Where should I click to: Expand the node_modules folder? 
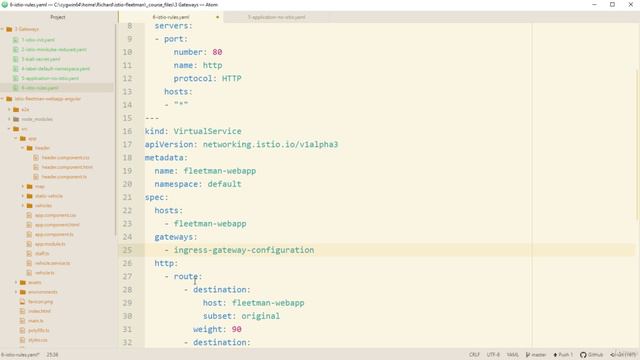click(x=9, y=119)
